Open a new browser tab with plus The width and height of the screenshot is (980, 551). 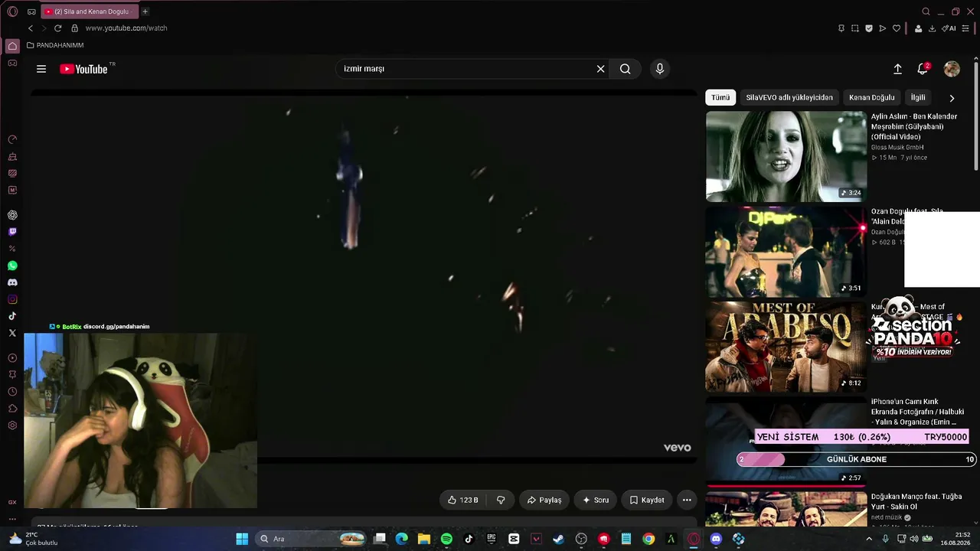145,11
